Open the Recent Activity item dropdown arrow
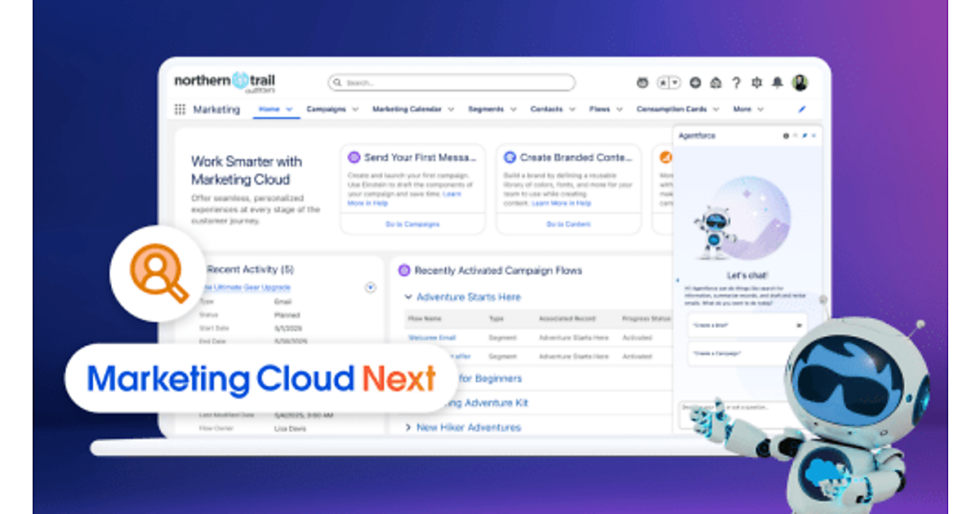 pos(371,287)
